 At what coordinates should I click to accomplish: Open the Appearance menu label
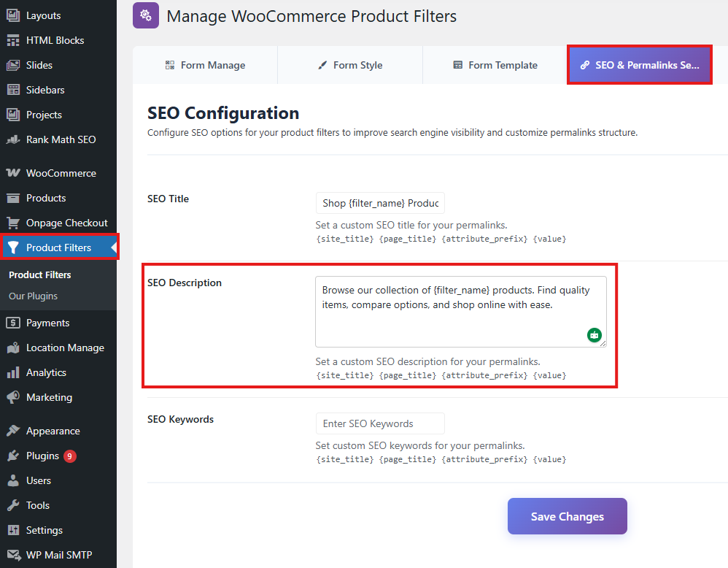coord(53,431)
